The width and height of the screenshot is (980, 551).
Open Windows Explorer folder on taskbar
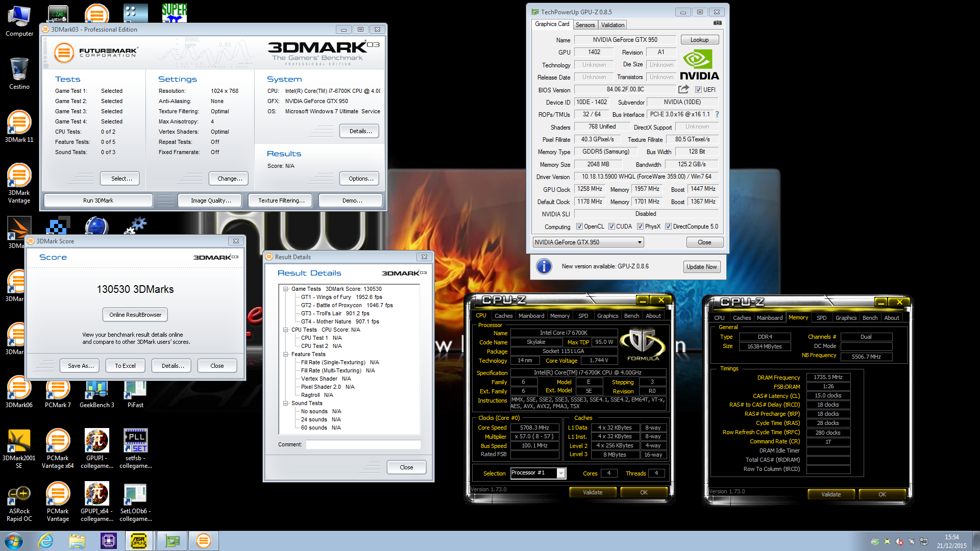[77, 541]
